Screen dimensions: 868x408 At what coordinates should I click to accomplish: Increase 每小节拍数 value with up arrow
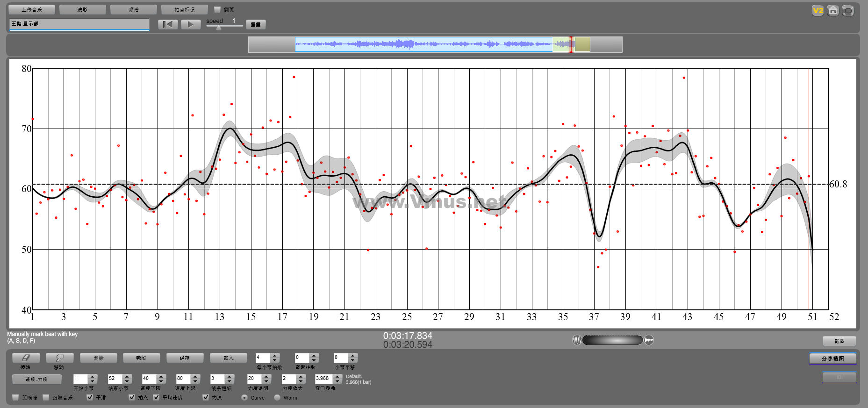pos(275,355)
